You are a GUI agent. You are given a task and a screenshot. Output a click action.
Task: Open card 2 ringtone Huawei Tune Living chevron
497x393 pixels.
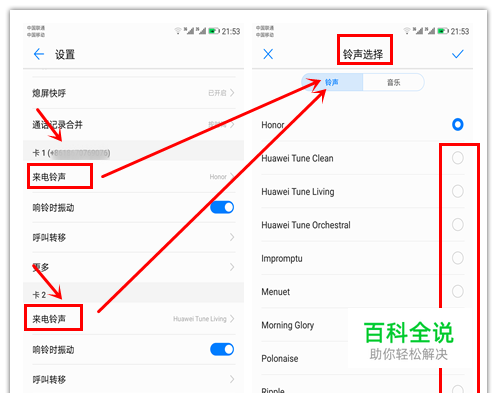pos(232,319)
